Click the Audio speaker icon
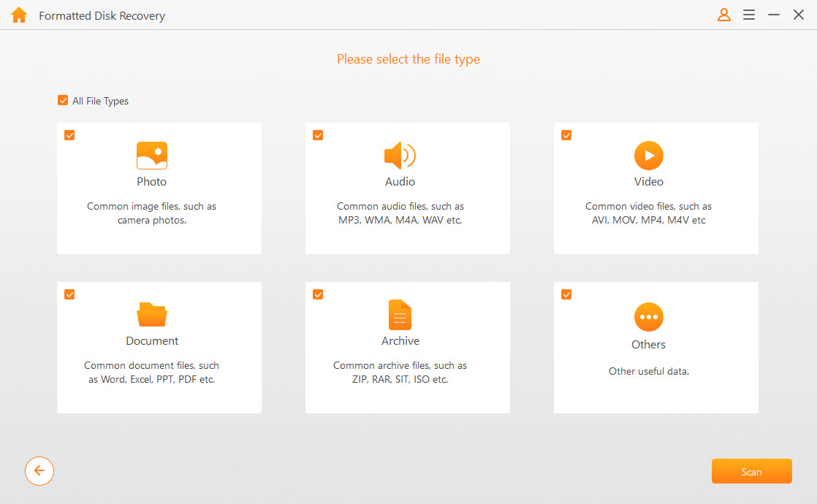 pos(400,155)
